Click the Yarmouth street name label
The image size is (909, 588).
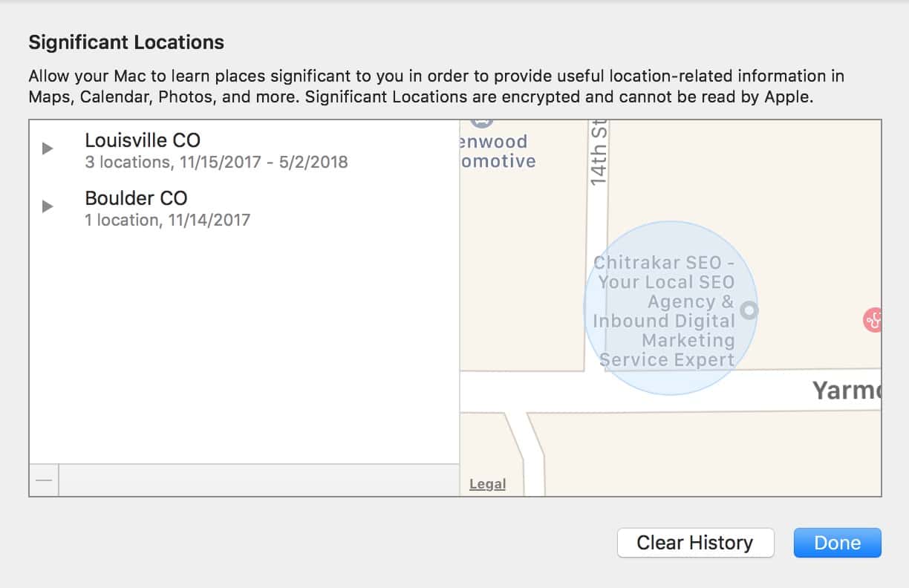[846, 391]
